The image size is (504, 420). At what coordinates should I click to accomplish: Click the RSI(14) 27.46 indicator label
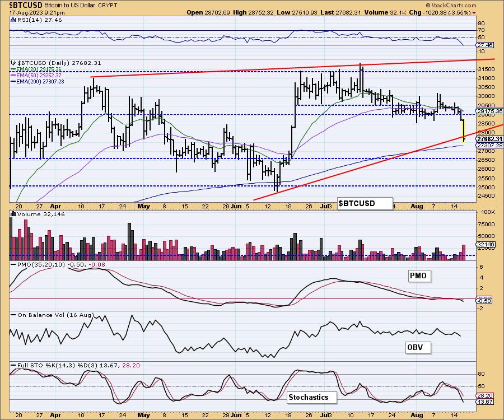point(39,20)
